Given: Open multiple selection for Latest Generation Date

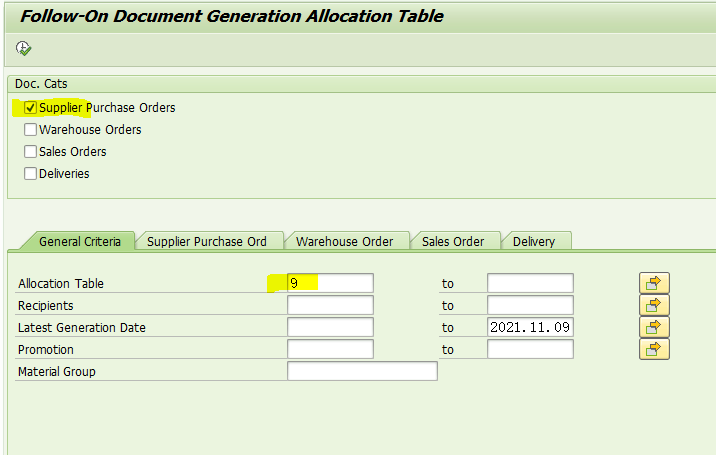Looking at the screenshot, I should (x=654, y=327).
